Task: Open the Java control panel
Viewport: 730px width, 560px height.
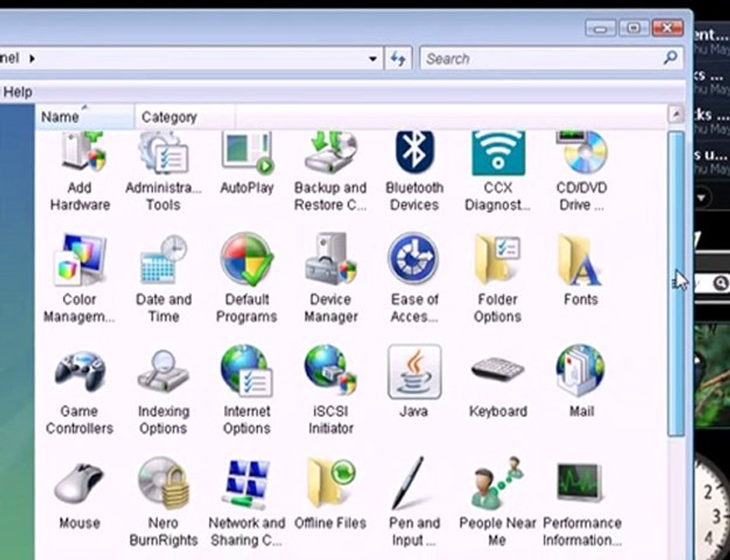Action: pyautogui.click(x=414, y=382)
